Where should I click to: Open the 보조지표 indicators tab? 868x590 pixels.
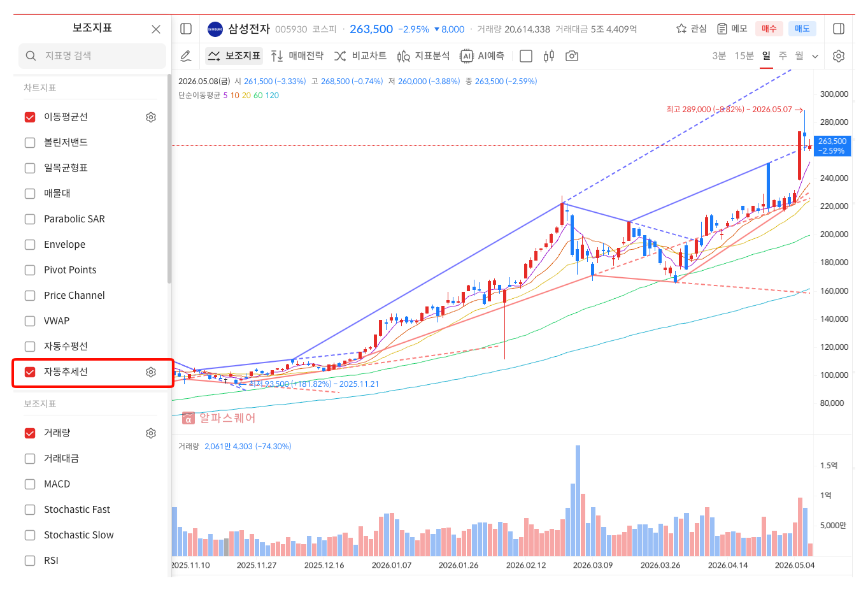point(234,56)
